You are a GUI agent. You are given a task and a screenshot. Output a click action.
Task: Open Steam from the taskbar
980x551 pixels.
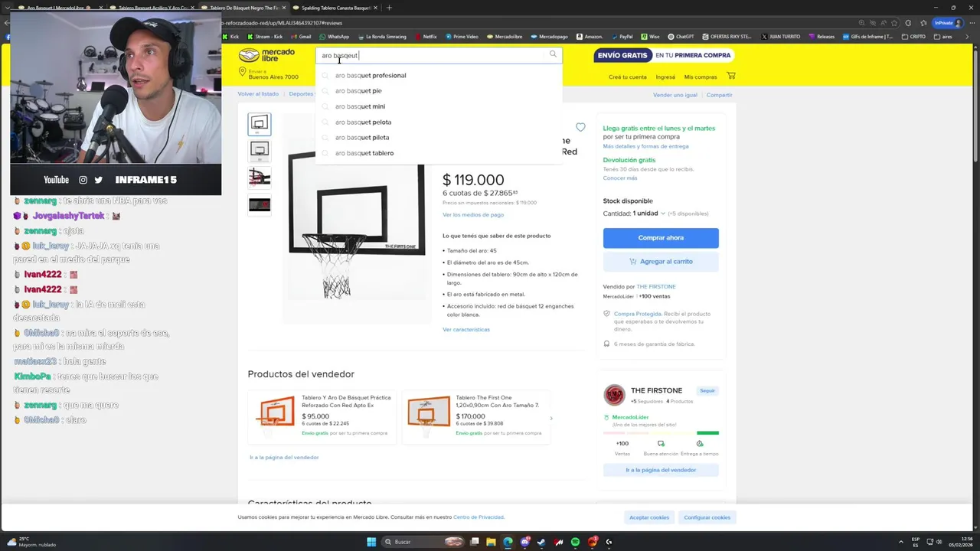(542, 542)
